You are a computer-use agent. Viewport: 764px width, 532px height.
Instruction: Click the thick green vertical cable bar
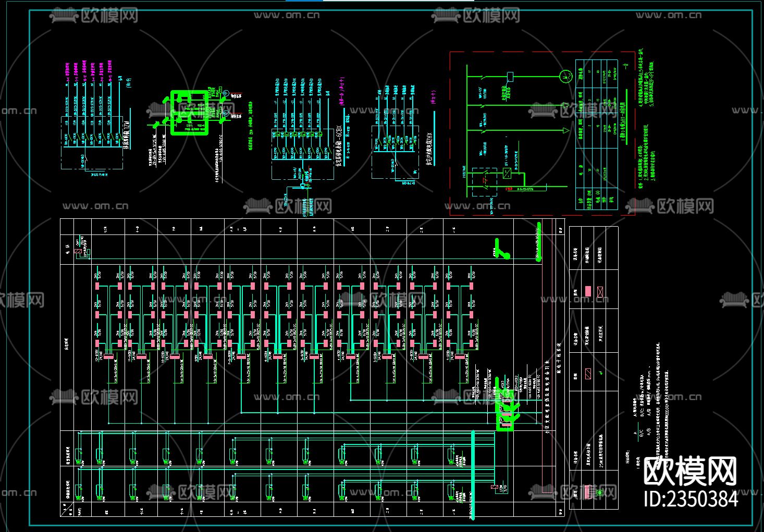click(x=539, y=242)
